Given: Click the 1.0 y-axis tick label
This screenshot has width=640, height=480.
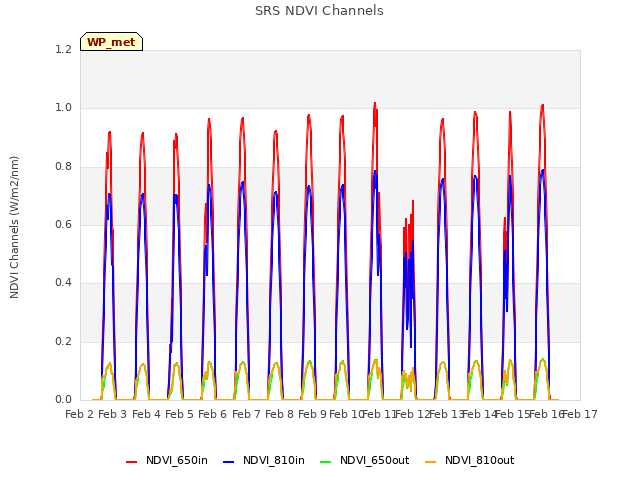Looking at the screenshot, I should pos(63,108).
